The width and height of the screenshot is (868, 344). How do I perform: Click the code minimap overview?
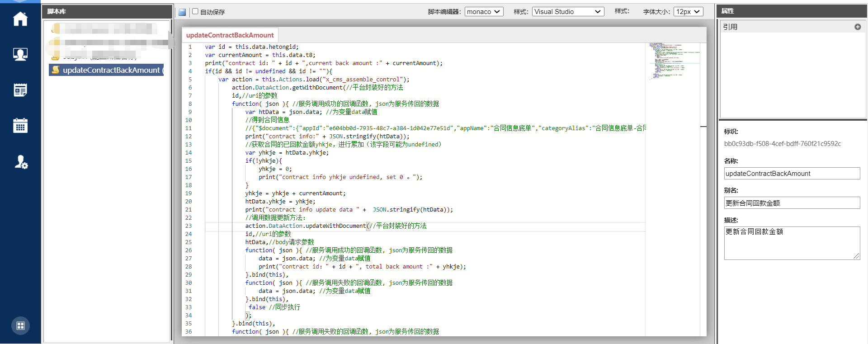pyautogui.click(x=673, y=61)
